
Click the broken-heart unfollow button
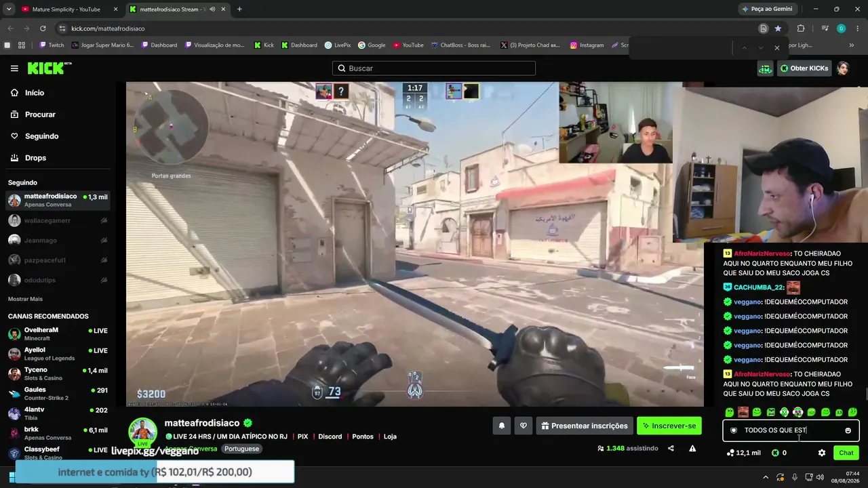click(523, 426)
